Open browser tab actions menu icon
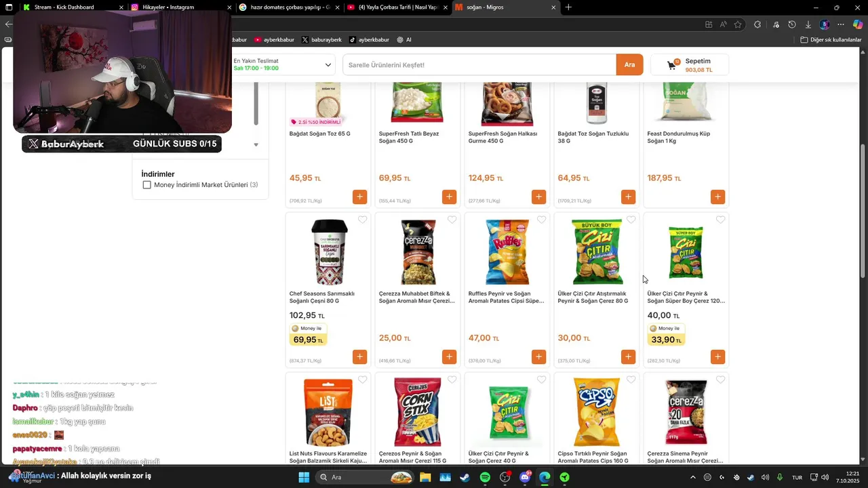The image size is (868, 488). [8, 7]
